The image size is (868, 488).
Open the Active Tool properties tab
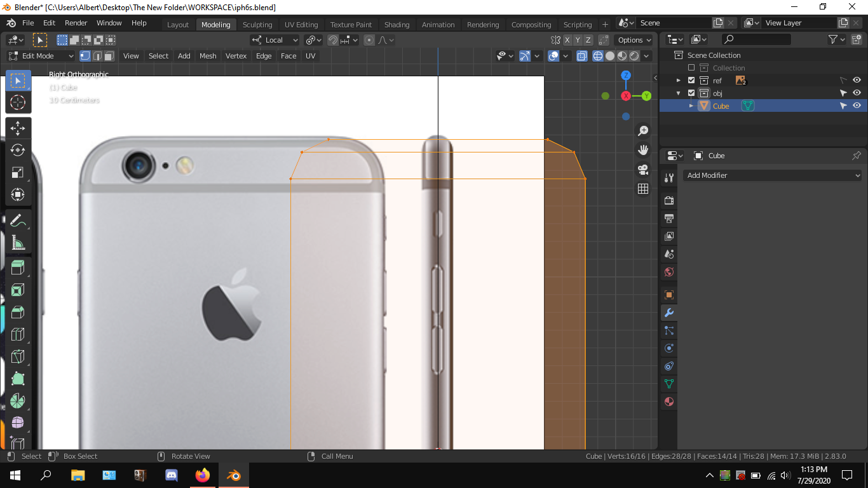pyautogui.click(x=668, y=178)
